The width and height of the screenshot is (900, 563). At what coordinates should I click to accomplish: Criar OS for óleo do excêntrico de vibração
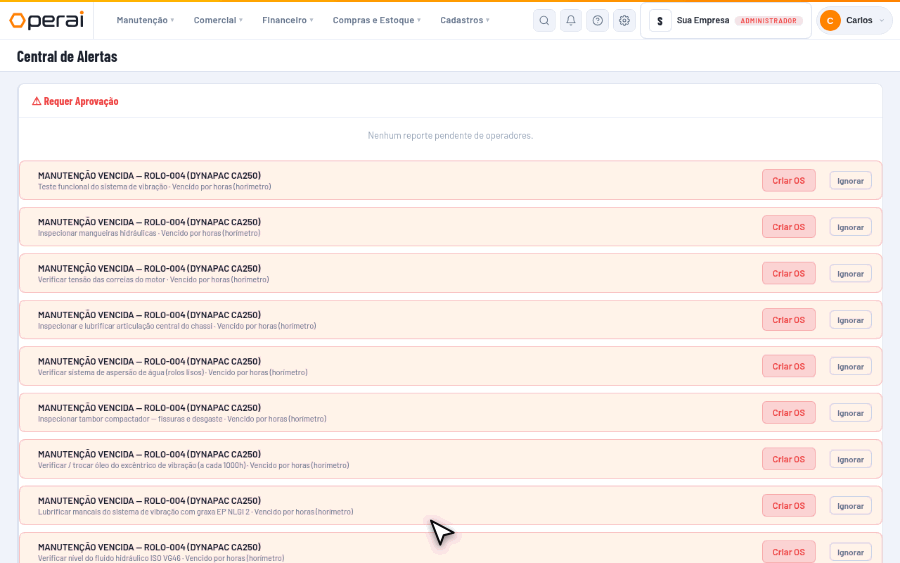(x=789, y=460)
